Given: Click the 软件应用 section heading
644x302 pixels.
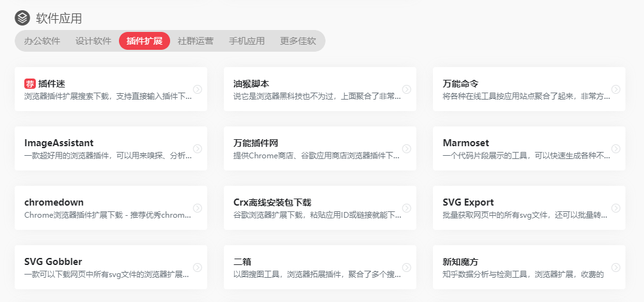Looking at the screenshot, I should tap(59, 18).
